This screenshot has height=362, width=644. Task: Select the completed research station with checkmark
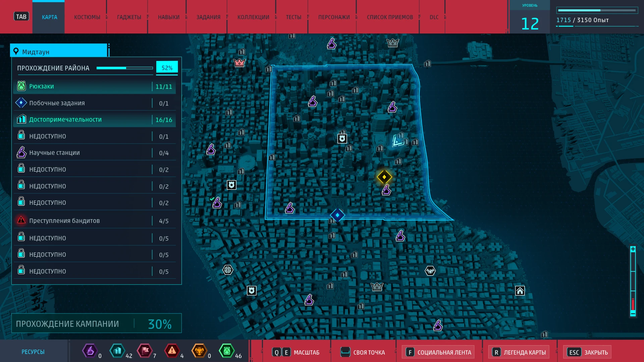tap(217, 202)
